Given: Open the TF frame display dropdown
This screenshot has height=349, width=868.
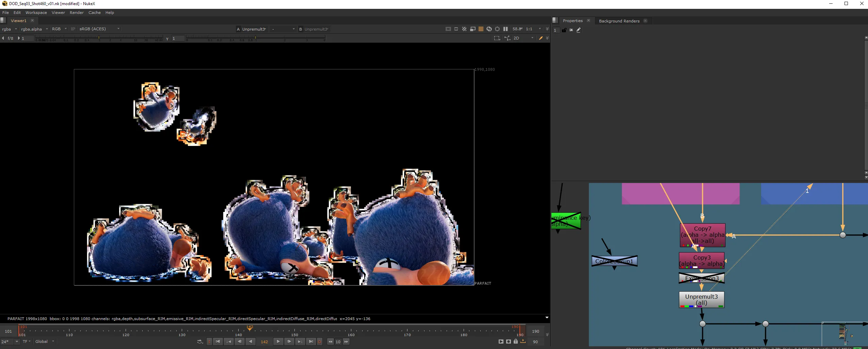Looking at the screenshot, I should 27,342.
